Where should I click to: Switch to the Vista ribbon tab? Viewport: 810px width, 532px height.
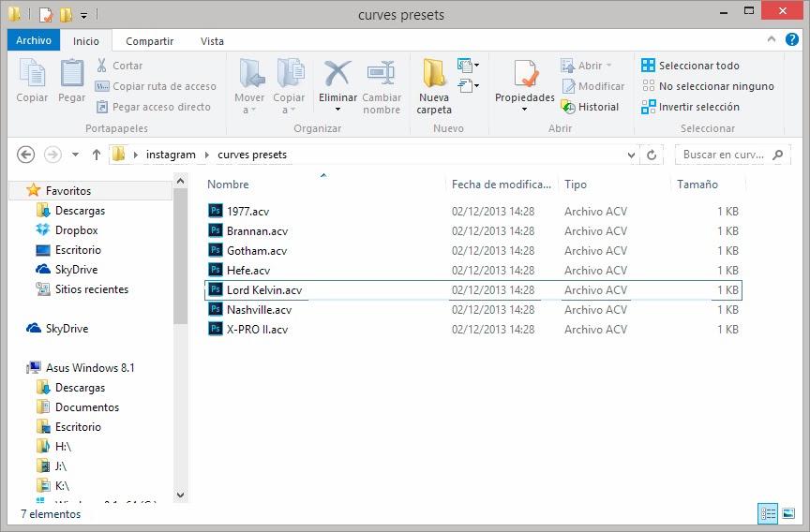(x=212, y=41)
